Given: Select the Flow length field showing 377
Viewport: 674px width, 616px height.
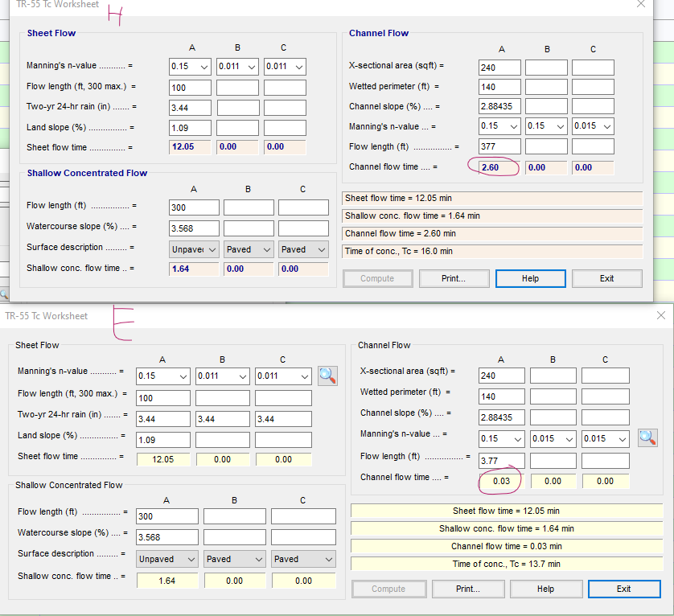Looking at the screenshot, I should [499, 146].
